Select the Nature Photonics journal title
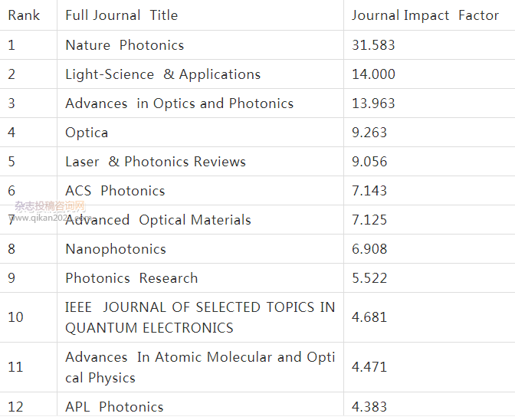 point(124,45)
